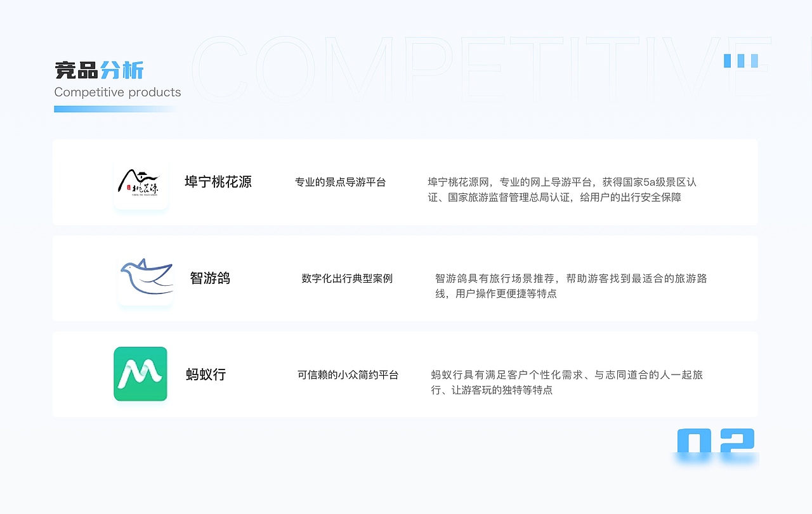812x514 pixels.
Task: Toggle the 埠宁桃花源 competitor row
Action: pyautogui.click(x=405, y=183)
